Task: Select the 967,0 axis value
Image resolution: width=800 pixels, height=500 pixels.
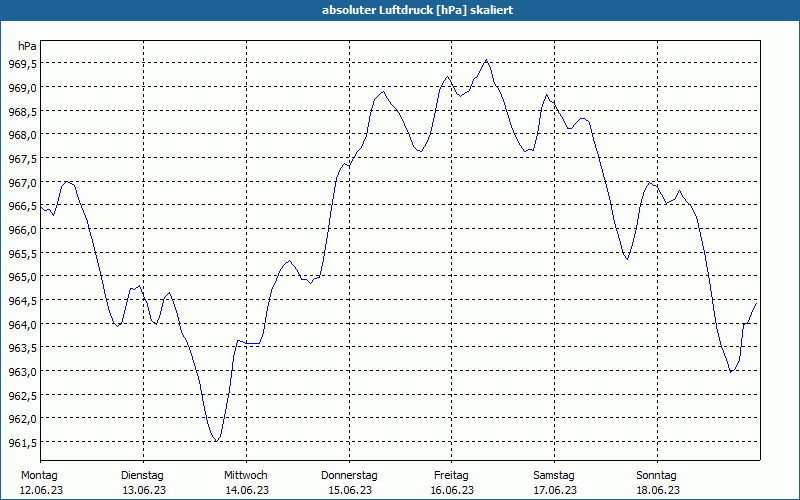Action: click(x=22, y=182)
